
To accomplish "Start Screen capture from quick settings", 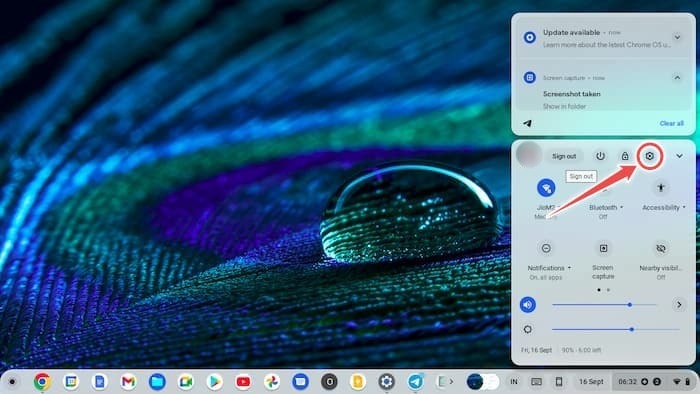I will (603, 248).
